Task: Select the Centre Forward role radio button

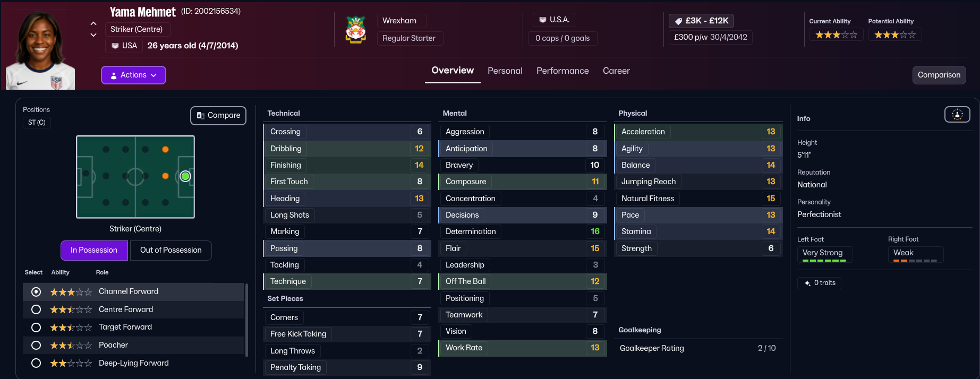Action: (36, 309)
